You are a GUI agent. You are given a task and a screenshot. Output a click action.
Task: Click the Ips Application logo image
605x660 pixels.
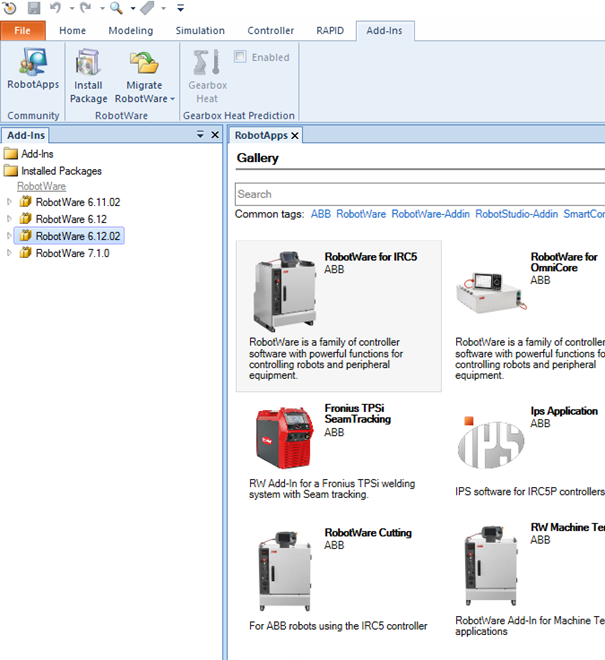[x=491, y=442]
